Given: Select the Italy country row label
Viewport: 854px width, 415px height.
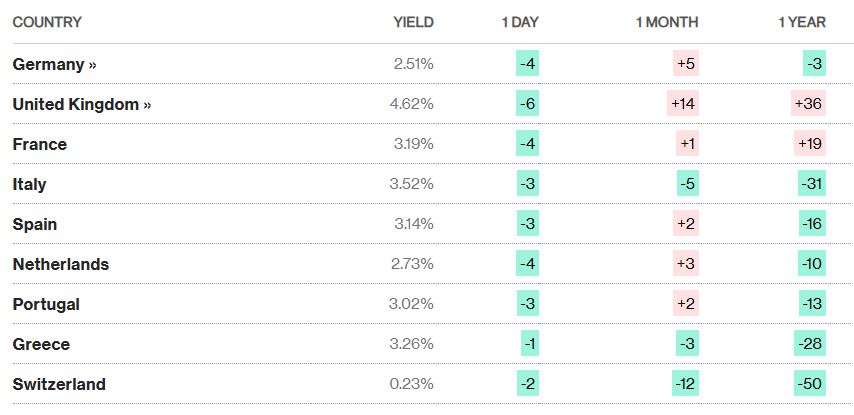Looking at the screenshot, I should coord(30,184).
